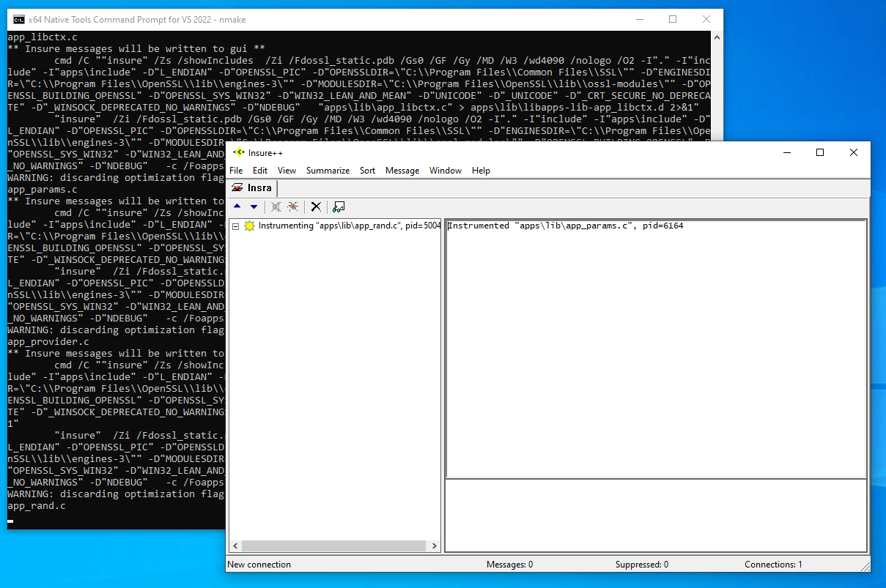The image size is (886, 588).
Task: Click the previous message up-arrow icon
Action: click(237, 206)
